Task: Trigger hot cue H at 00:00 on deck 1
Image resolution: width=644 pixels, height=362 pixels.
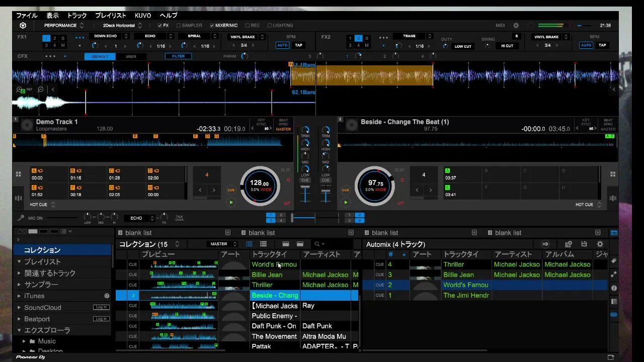Action: tap(166, 191)
